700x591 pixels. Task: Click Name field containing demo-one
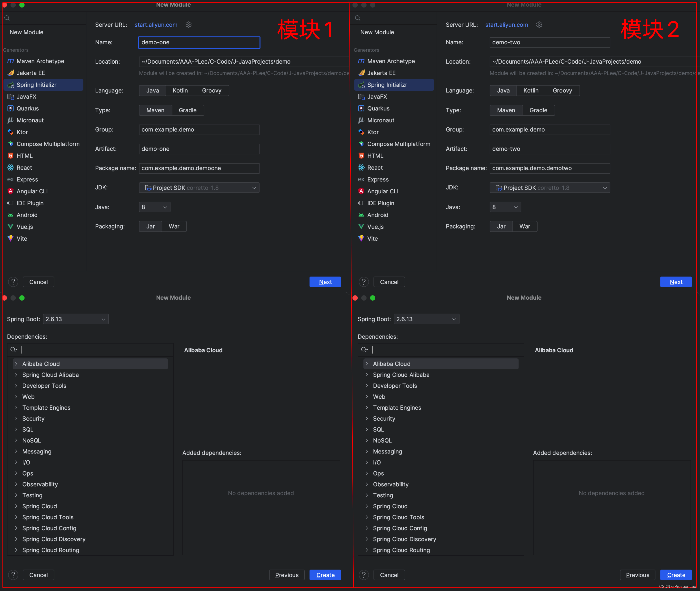(199, 43)
